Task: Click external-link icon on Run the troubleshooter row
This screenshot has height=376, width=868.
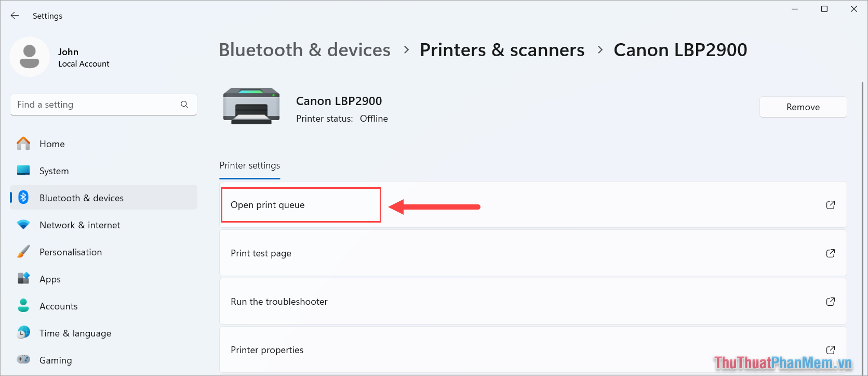Action: (x=831, y=302)
